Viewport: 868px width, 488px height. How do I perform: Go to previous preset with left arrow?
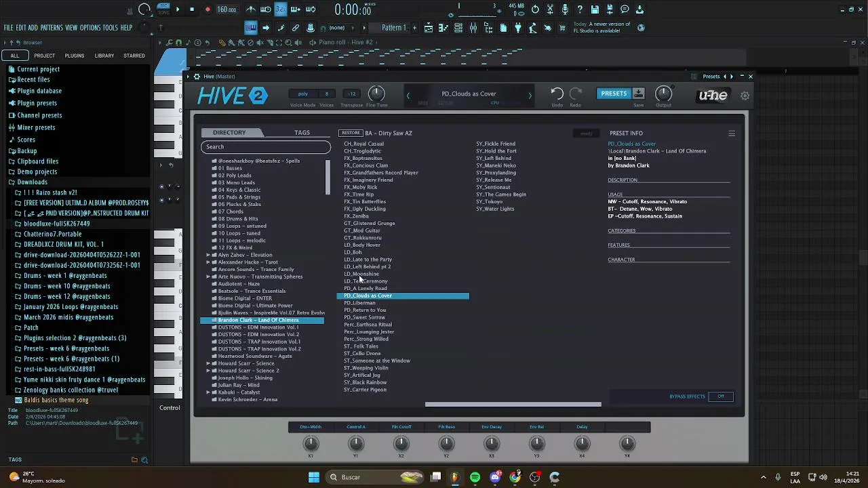(408, 96)
